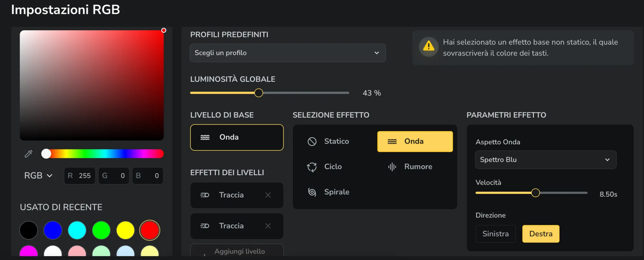Click the Luminosità Globale slider handle
Image resolution: width=644 pixels, height=260 pixels.
(x=259, y=93)
